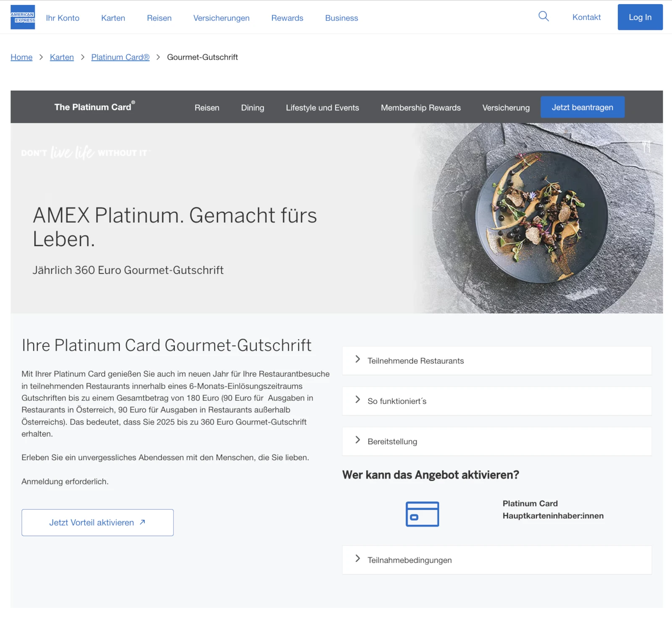Click heading Ihre Platinum Card Gourmet-Gutschrift
Image resolution: width=672 pixels, height=618 pixels.
pyautogui.click(x=166, y=345)
